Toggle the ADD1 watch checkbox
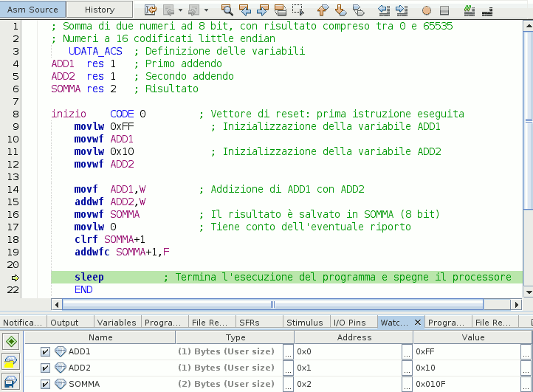This screenshot has height=392, width=533. pos(45,351)
